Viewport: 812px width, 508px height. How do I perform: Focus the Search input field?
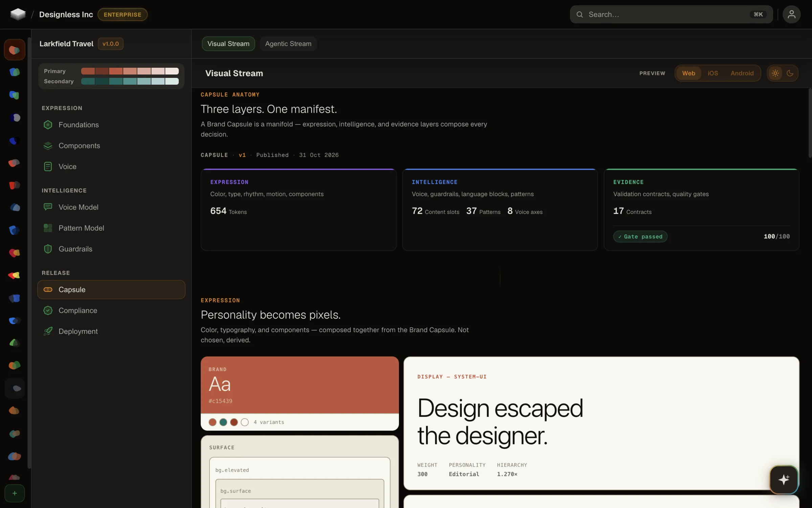pyautogui.click(x=671, y=15)
